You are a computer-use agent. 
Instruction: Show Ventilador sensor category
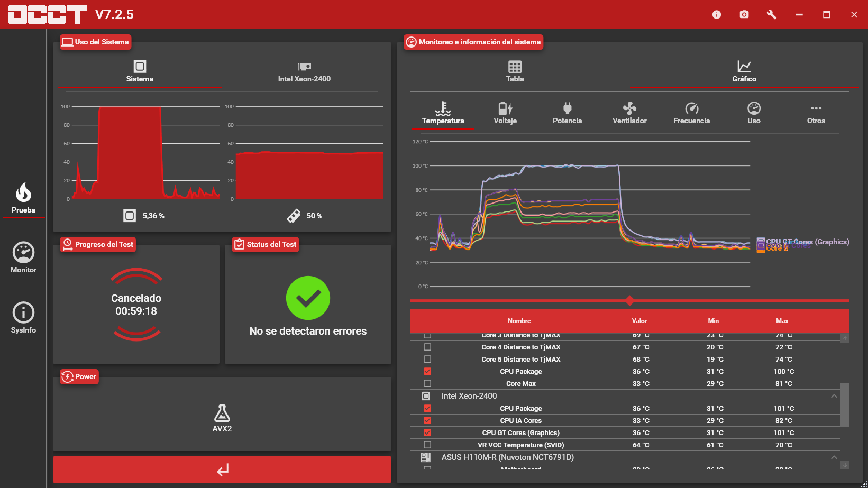coord(629,113)
